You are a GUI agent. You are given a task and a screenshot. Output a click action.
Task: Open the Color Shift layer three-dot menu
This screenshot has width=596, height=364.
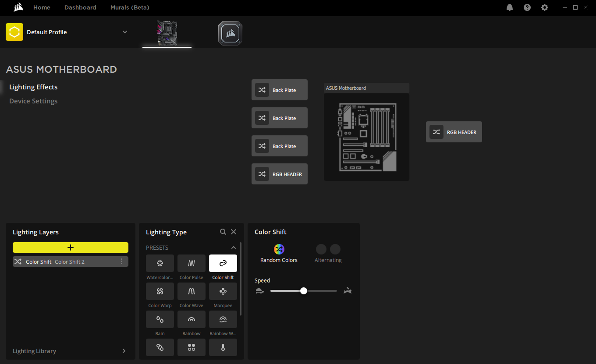pos(122,262)
